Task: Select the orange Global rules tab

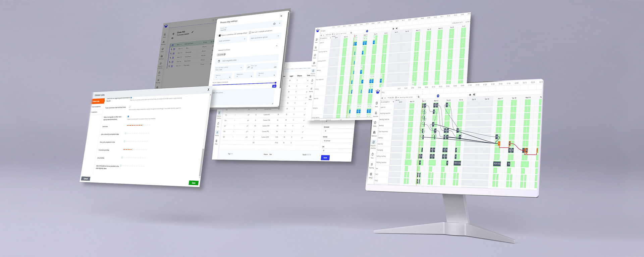Action: [98, 101]
